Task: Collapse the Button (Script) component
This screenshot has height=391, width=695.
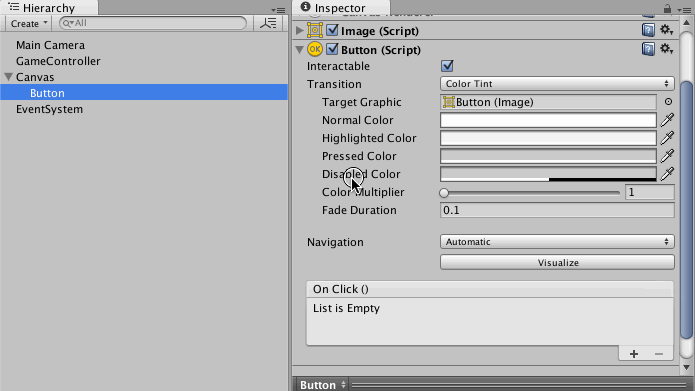Action: click(x=300, y=50)
